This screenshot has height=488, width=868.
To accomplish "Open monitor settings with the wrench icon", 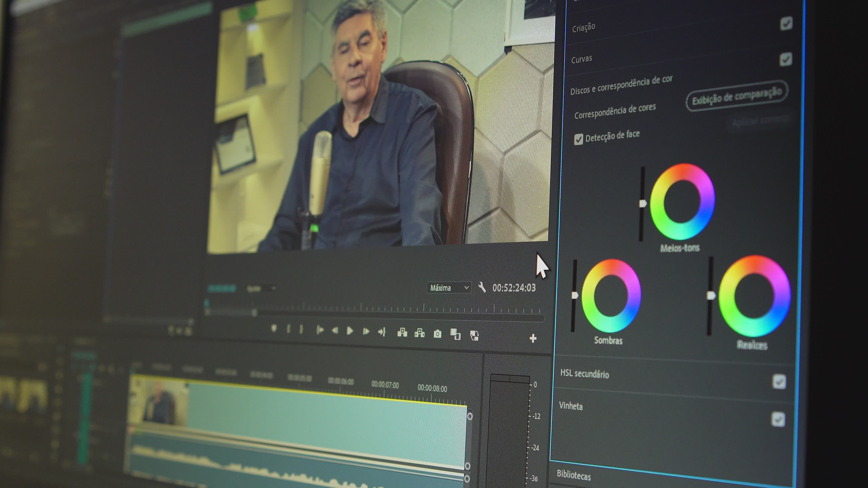I will pyautogui.click(x=482, y=287).
